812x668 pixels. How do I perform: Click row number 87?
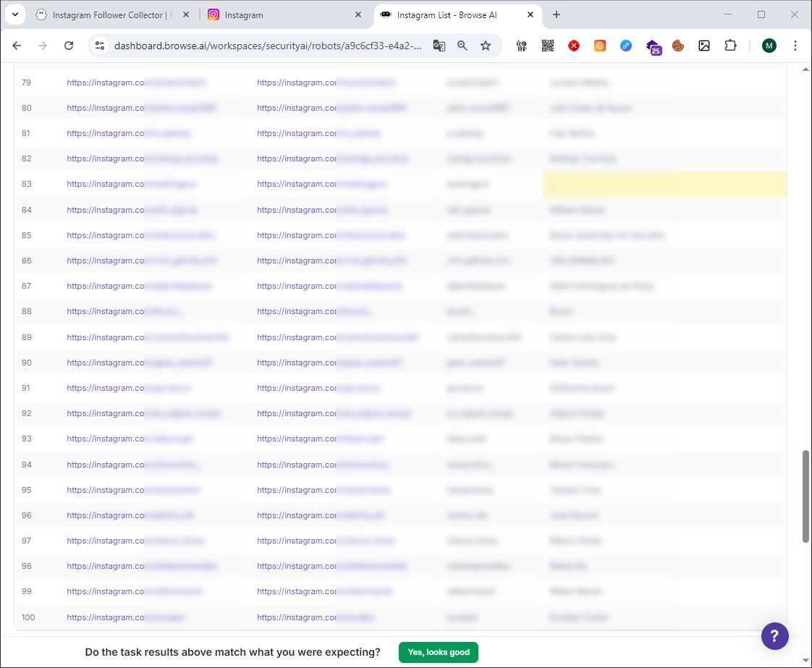tap(26, 286)
